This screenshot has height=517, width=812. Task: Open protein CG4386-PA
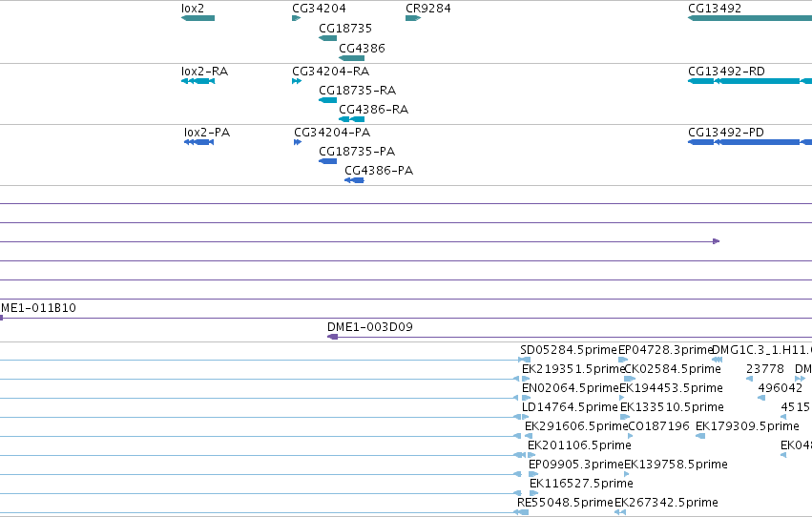[354, 180]
